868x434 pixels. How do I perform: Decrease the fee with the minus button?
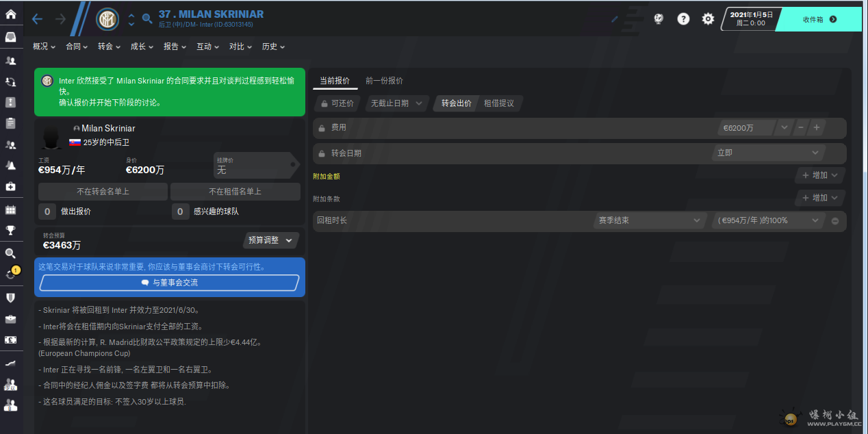801,127
